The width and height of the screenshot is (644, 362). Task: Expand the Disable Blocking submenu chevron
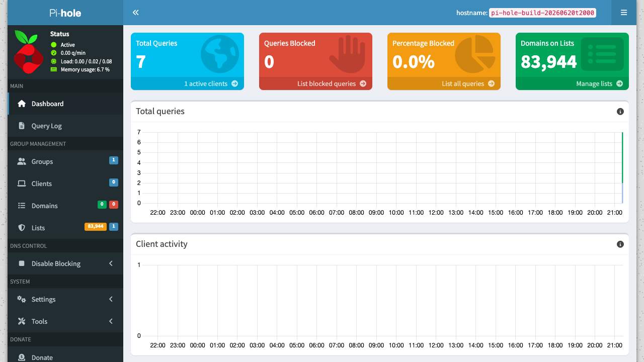[x=111, y=263]
